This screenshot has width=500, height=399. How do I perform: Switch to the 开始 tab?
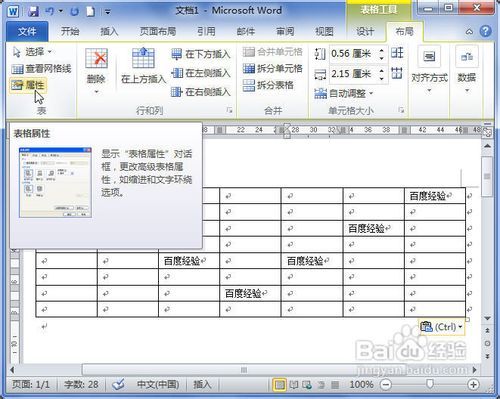click(70, 31)
